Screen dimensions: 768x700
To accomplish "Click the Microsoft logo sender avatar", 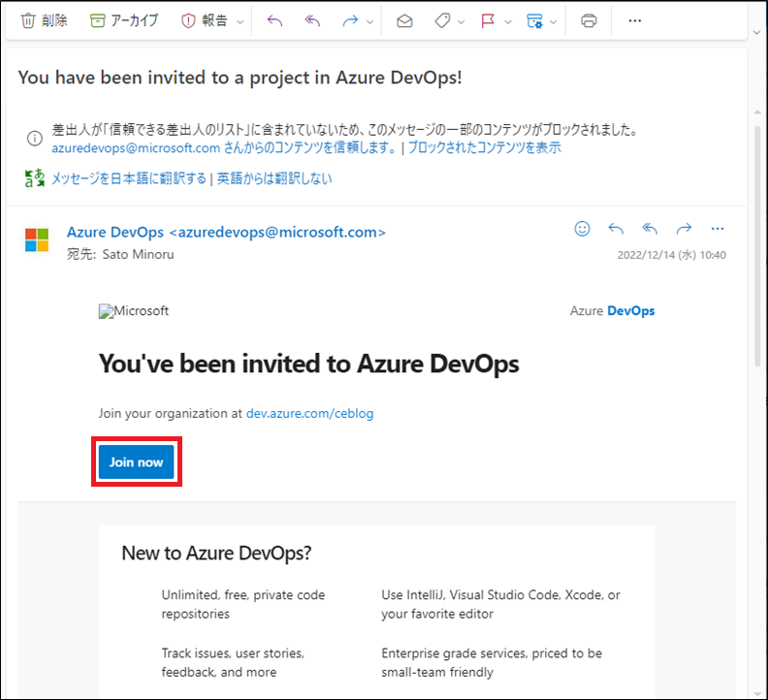I will click(37, 240).
